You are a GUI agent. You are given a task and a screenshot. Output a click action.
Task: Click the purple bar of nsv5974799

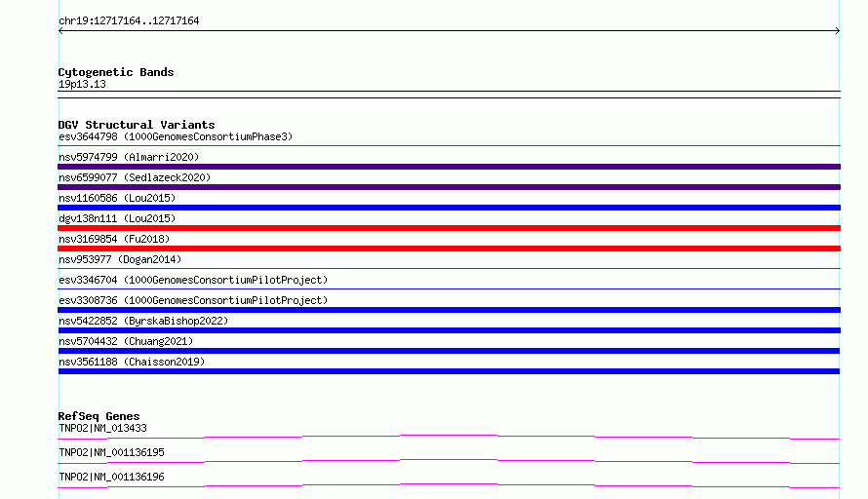[x=449, y=167]
